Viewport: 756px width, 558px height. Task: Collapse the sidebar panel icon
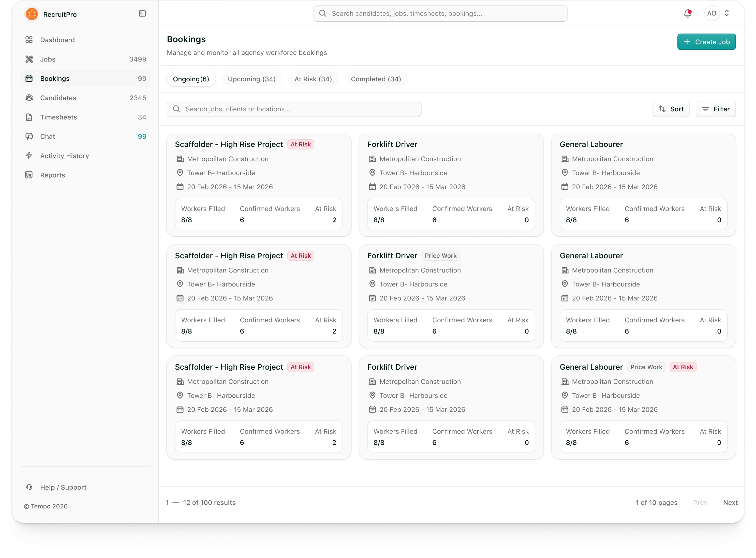coord(142,13)
